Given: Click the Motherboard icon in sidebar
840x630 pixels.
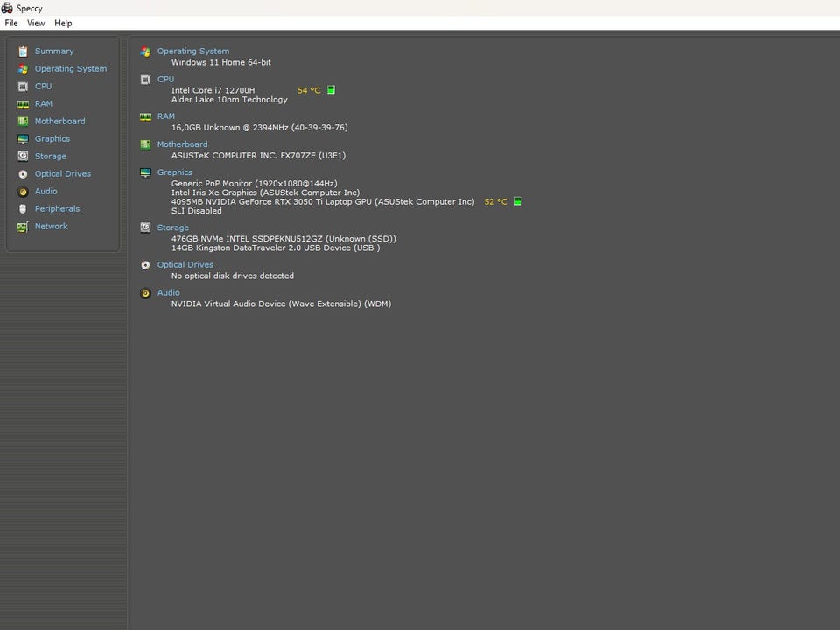Looking at the screenshot, I should point(23,122).
